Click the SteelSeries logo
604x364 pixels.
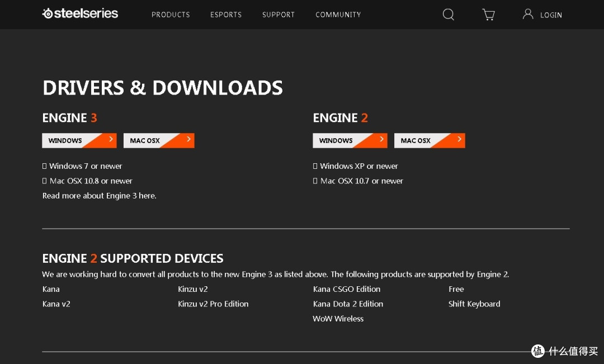pyautogui.click(x=80, y=13)
